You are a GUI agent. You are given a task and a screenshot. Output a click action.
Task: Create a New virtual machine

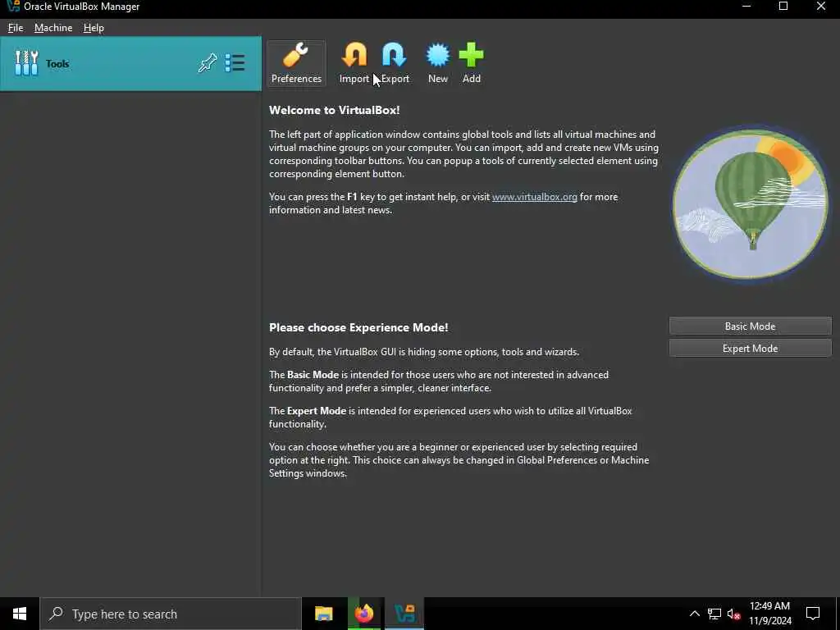tap(438, 63)
